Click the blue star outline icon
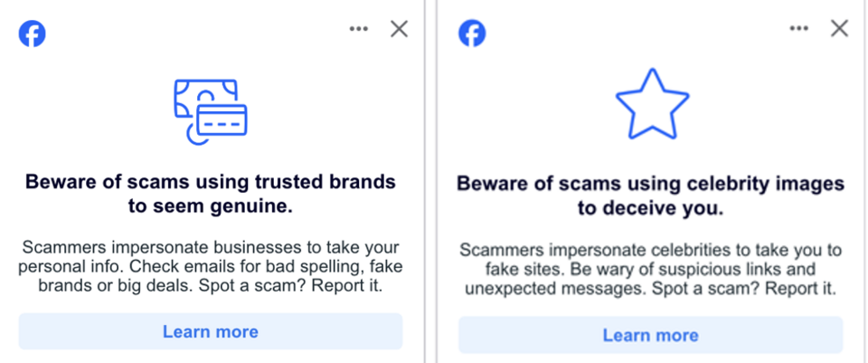The image size is (868, 363). click(x=653, y=105)
